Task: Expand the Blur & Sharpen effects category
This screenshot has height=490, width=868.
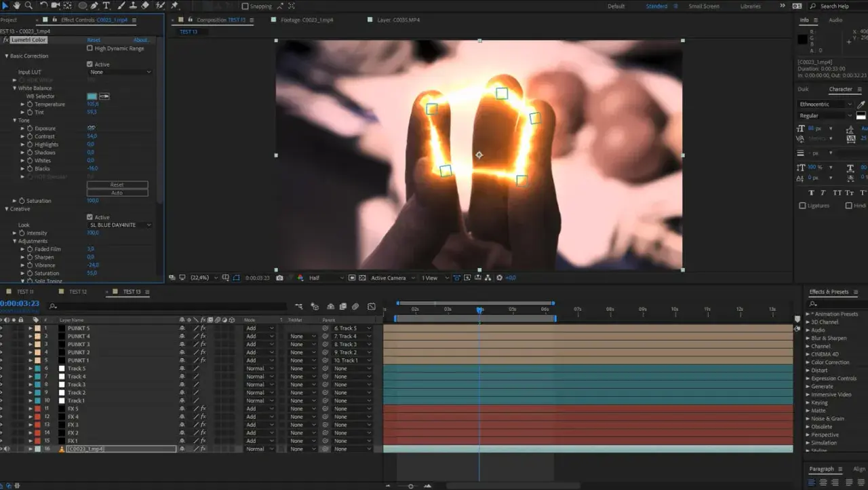Action: 808,338
